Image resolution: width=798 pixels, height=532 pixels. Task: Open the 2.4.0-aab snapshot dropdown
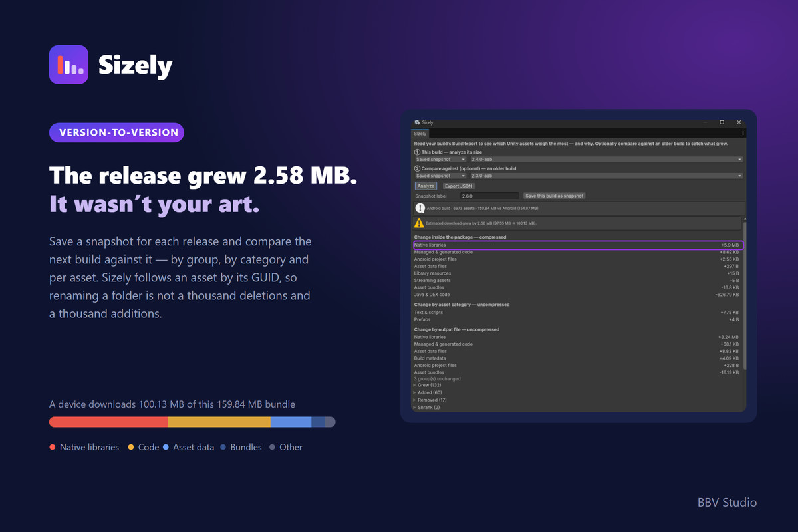tap(606, 160)
